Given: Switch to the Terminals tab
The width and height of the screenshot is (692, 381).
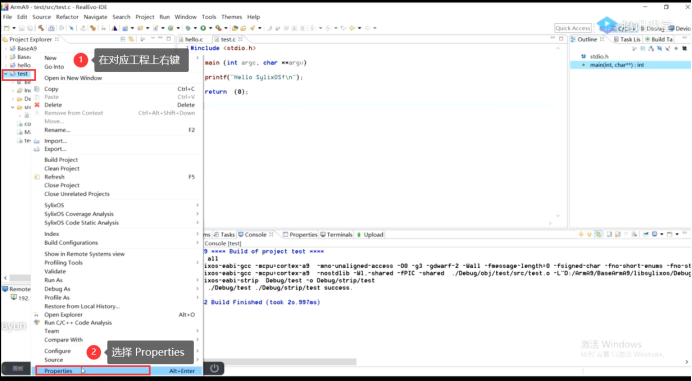Looking at the screenshot, I should point(337,234).
